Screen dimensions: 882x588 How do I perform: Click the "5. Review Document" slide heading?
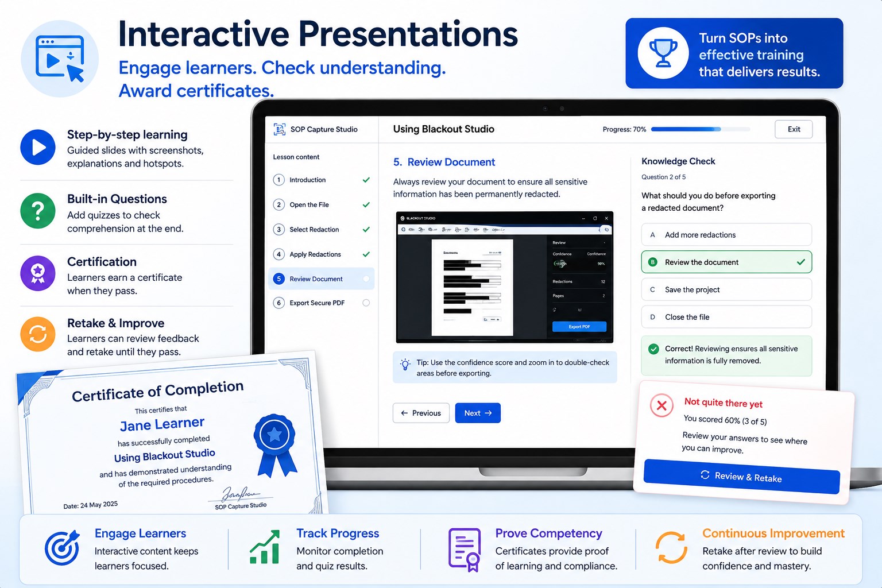point(444,162)
